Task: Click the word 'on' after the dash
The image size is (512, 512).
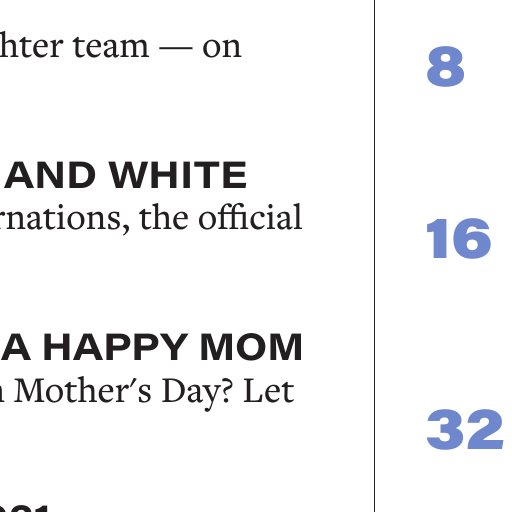Action: pyautogui.click(x=221, y=48)
